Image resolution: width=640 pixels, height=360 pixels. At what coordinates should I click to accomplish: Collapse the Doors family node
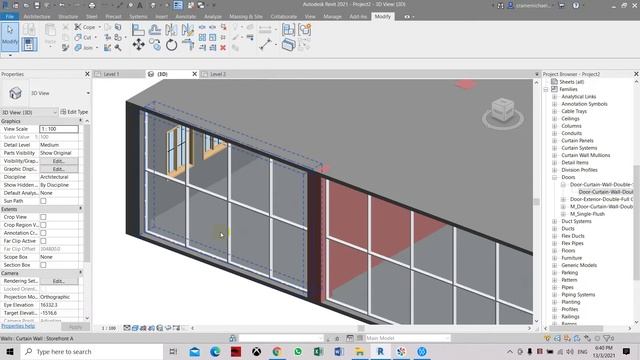tap(555, 177)
